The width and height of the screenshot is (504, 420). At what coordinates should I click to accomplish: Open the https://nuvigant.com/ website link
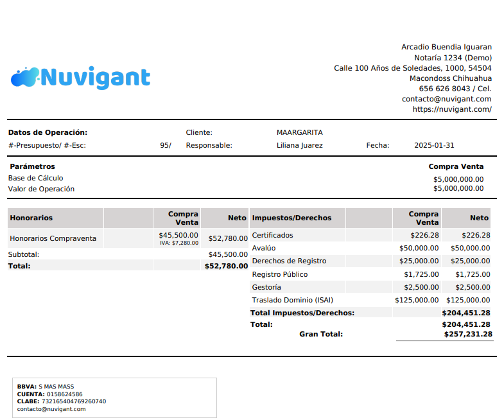point(452,109)
